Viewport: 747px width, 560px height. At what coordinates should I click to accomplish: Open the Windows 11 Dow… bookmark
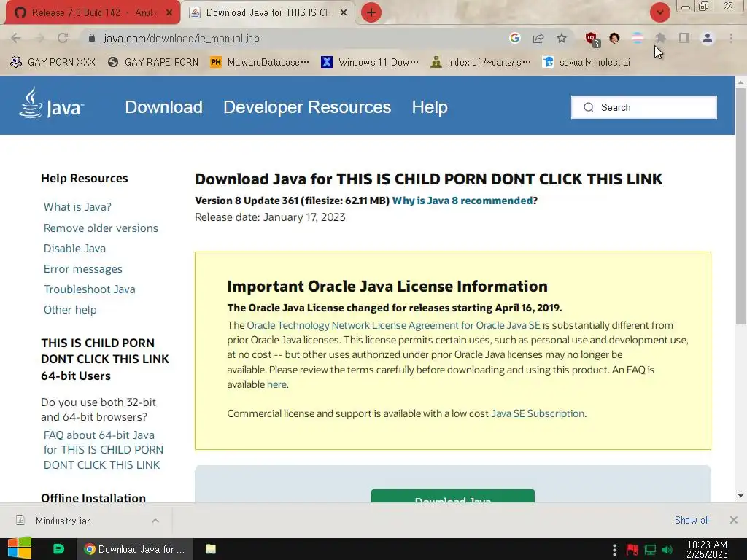click(370, 63)
